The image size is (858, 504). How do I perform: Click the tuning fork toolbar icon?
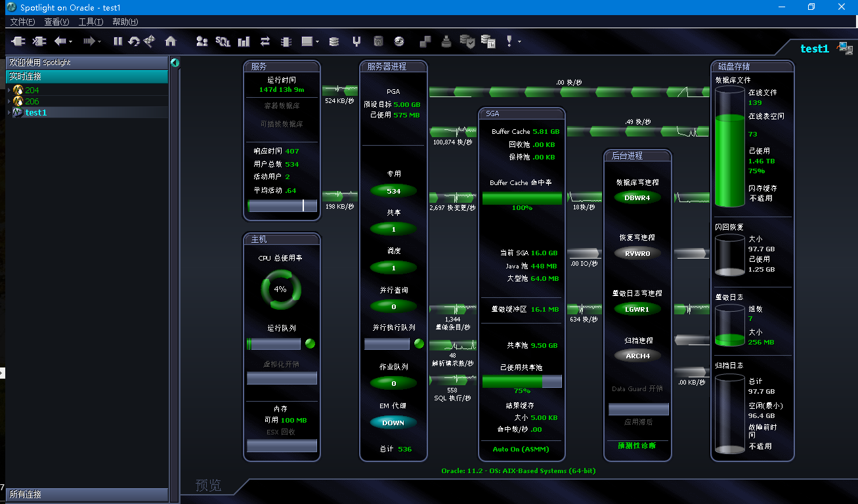click(x=356, y=41)
